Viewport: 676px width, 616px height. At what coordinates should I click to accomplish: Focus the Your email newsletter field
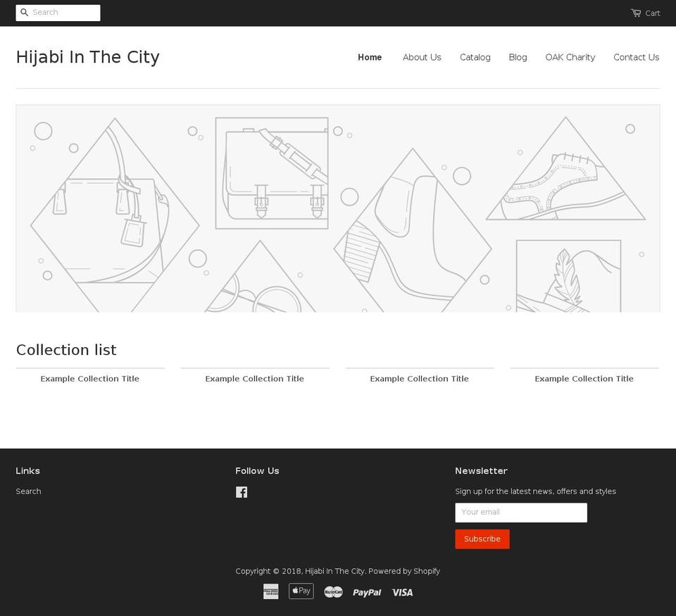[521, 513]
